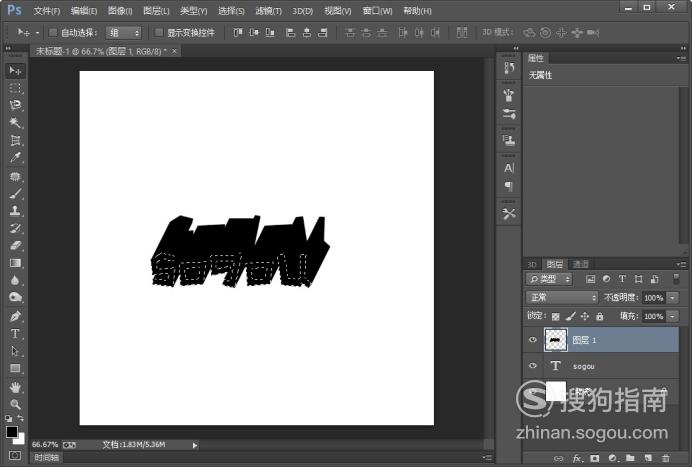Open the 文件(F) menu

click(47, 11)
